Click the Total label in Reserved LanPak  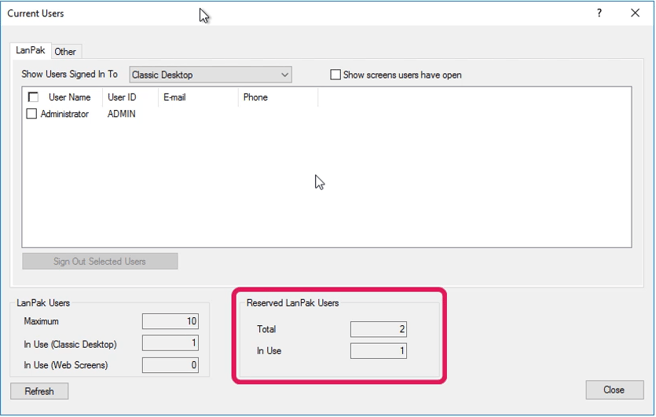(266, 329)
